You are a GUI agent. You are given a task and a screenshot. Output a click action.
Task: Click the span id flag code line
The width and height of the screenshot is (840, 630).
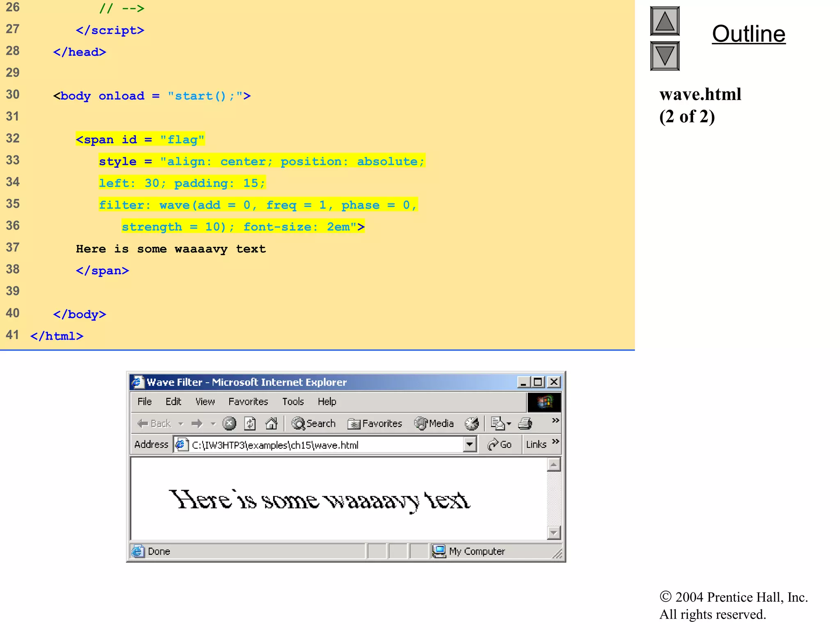tap(140, 139)
